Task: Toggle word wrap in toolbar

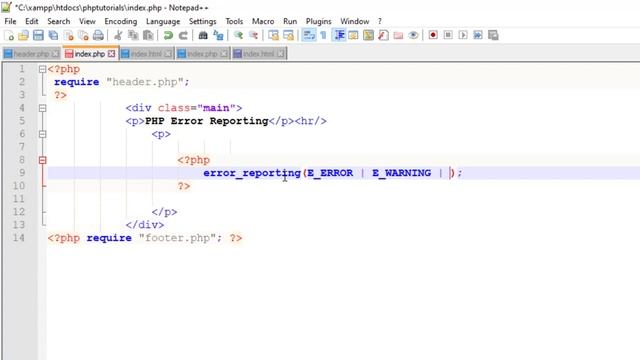Action: tap(309, 36)
